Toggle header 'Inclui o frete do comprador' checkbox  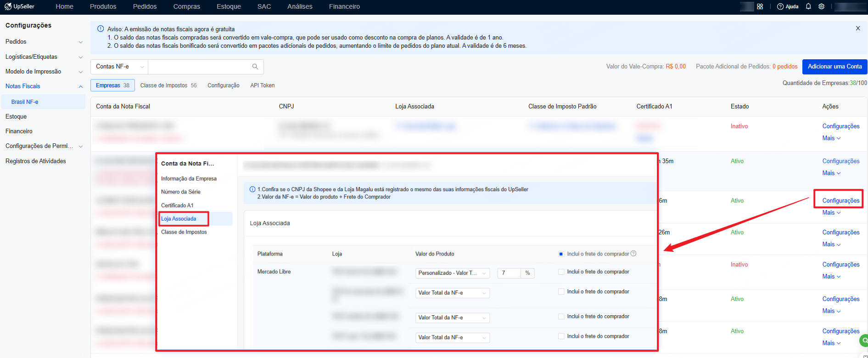tap(561, 254)
